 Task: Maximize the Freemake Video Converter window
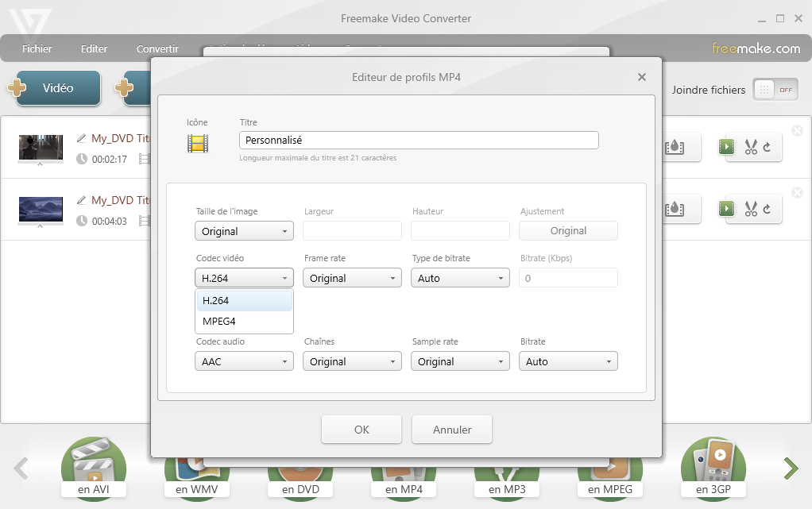coord(780,18)
